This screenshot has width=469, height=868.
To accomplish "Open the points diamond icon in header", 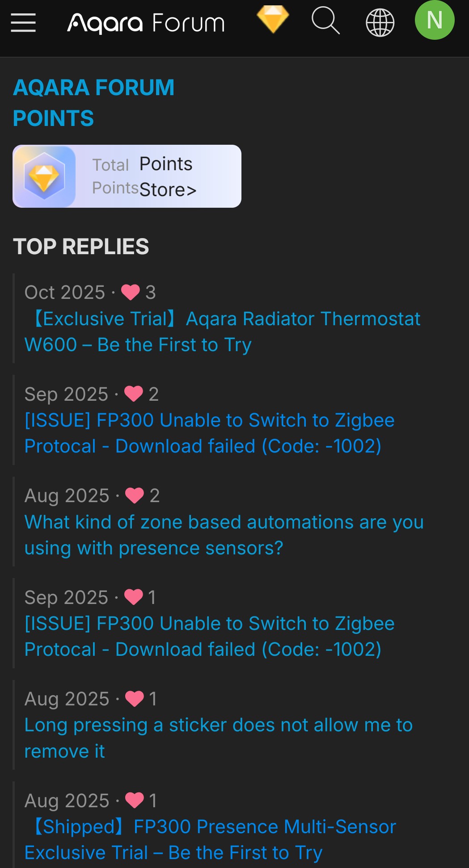I will 273,19.
